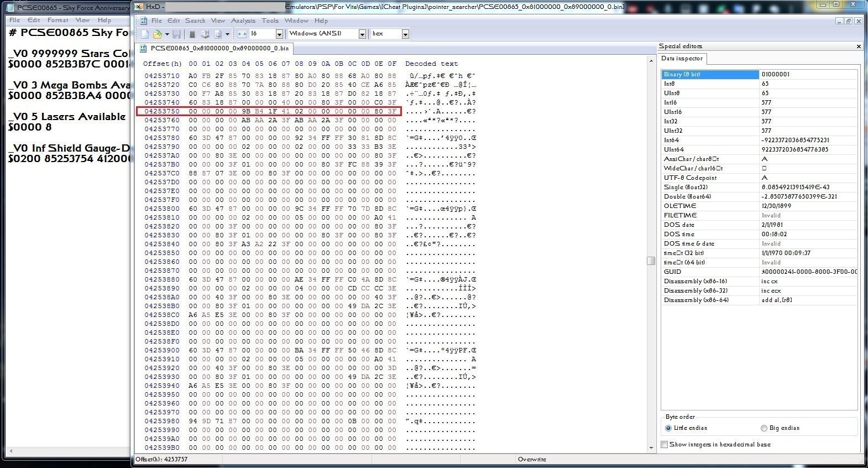Open HxD Help menu
Image resolution: width=868 pixels, height=468 pixels.
click(x=321, y=21)
